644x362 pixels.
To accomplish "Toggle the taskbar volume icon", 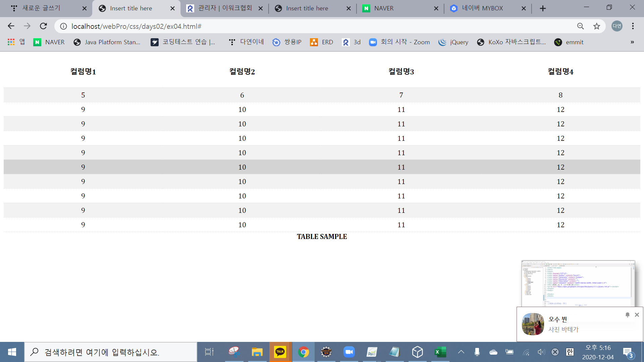I will tap(541, 352).
